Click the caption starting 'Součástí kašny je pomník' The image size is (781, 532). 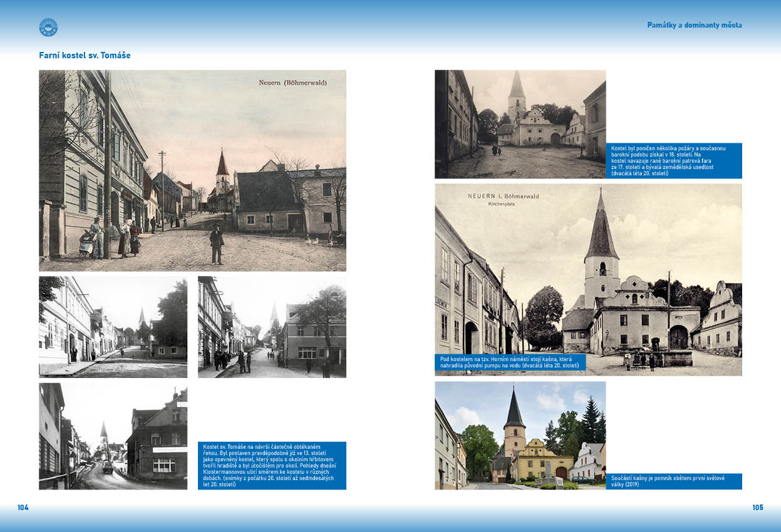(x=673, y=481)
